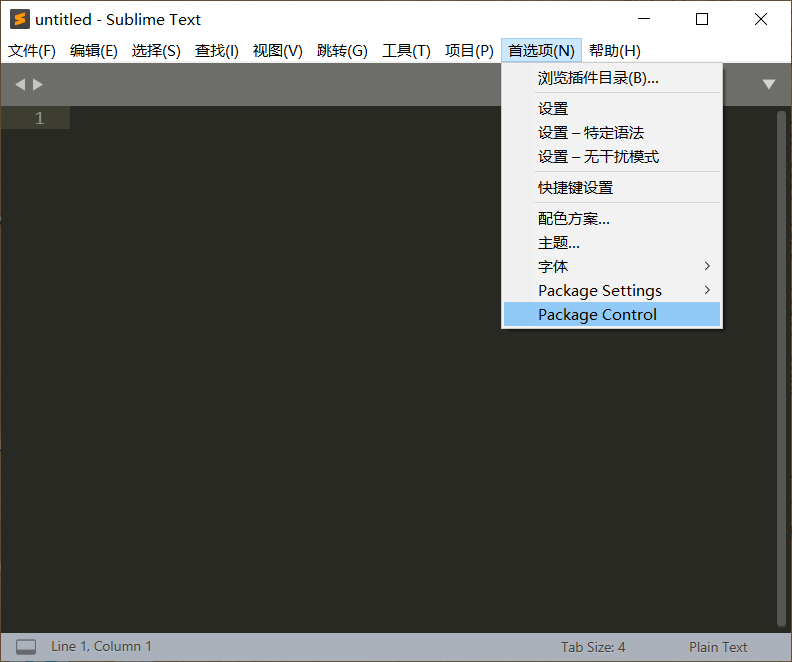Open the tab list dropdown triangle

coord(769,84)
